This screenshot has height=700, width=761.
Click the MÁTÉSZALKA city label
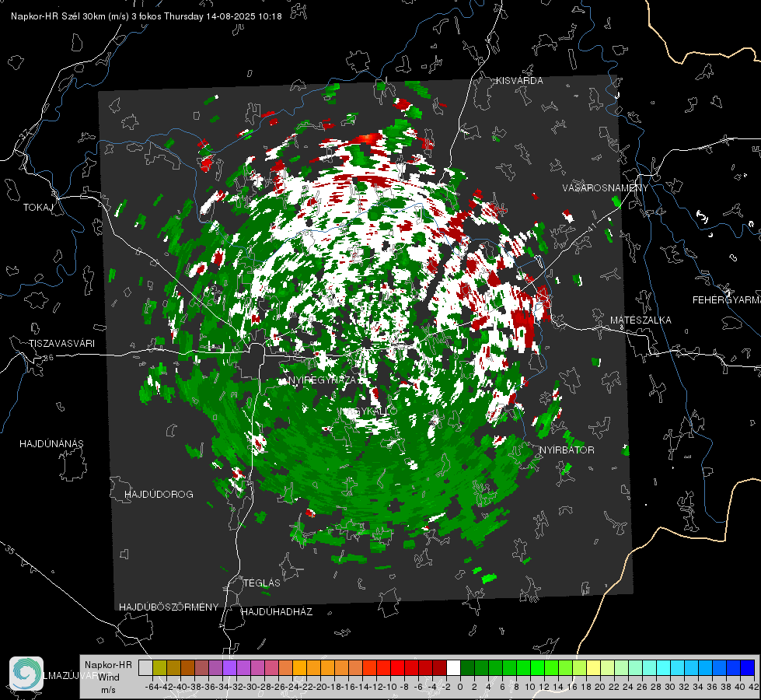tap(641, 320)
